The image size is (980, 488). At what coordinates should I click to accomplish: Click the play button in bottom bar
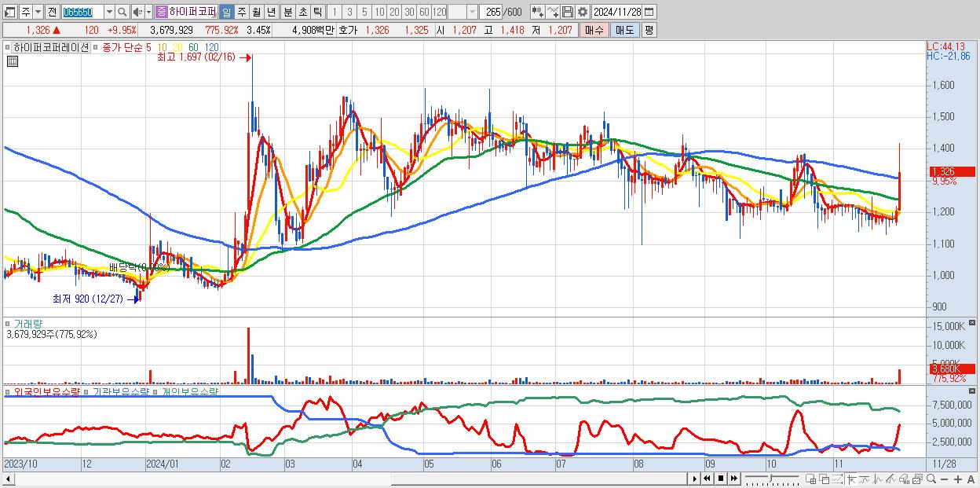pyautogui.click(x=695, y=479)
